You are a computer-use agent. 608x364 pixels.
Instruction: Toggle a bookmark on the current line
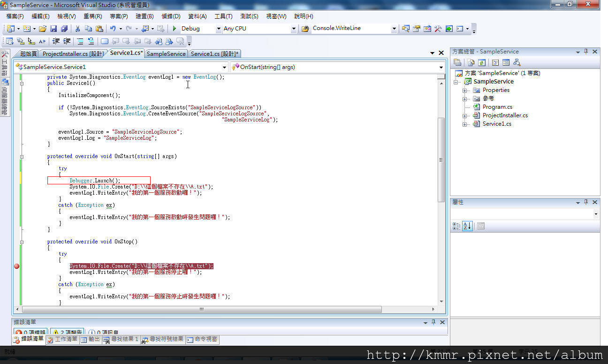[x=104, y=41]
